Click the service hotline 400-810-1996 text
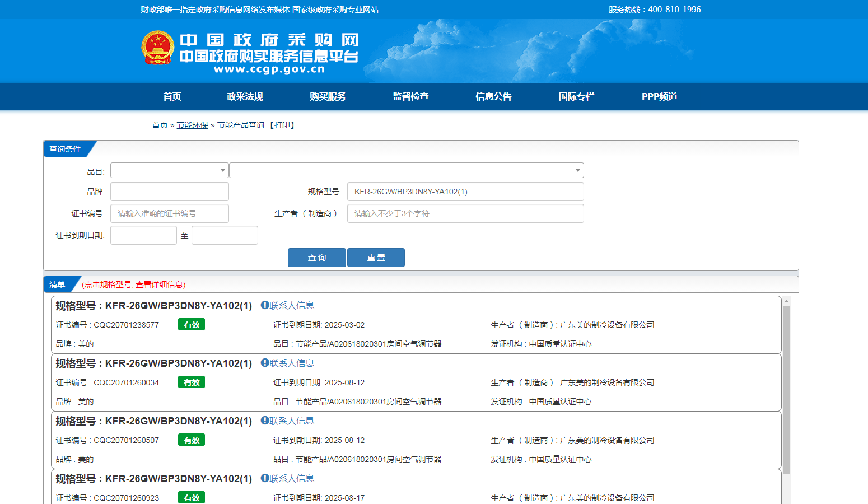This screenshot has width=868, height=504. coord(674,10)
